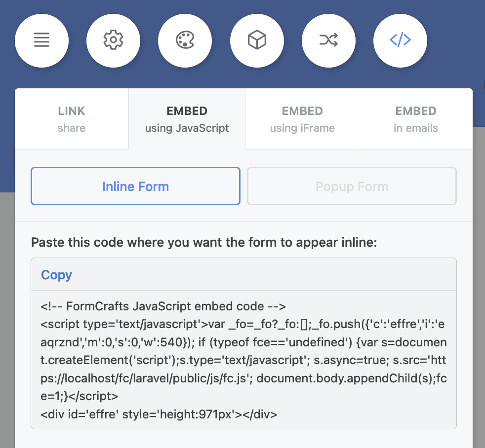Select EMBED using JavaScript tab
This screenshot has width=485, height=448.
pyautogui.click(x=187, y=119)
